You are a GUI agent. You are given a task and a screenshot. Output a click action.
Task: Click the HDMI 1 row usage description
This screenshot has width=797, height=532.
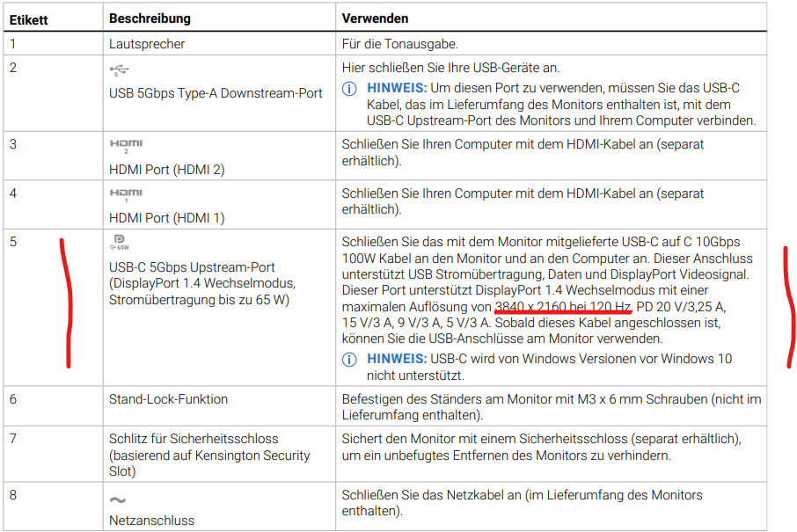(x=523, y=201)
